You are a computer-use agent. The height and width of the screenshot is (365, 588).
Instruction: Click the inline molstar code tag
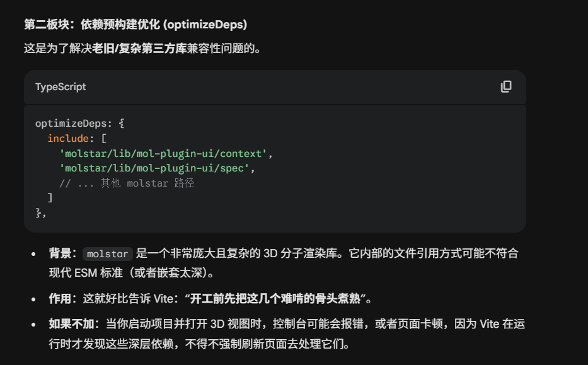(107, 254)
